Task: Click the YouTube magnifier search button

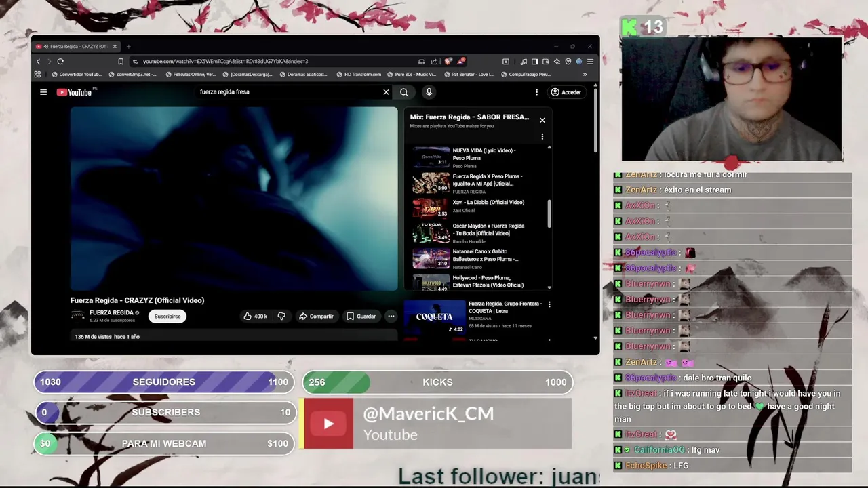Action: 404,92
